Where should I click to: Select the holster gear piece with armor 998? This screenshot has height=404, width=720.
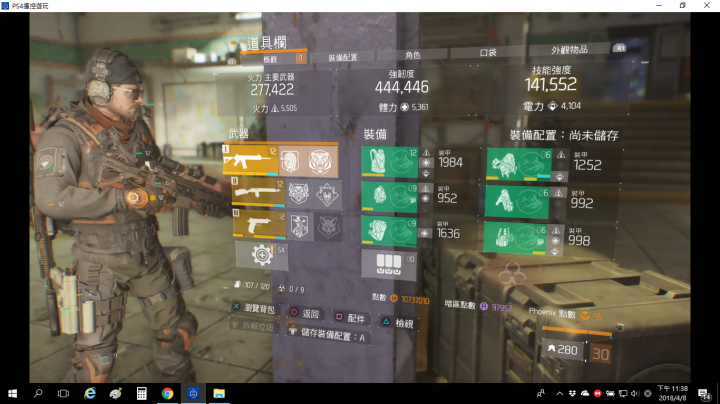(x=515, y=237)
